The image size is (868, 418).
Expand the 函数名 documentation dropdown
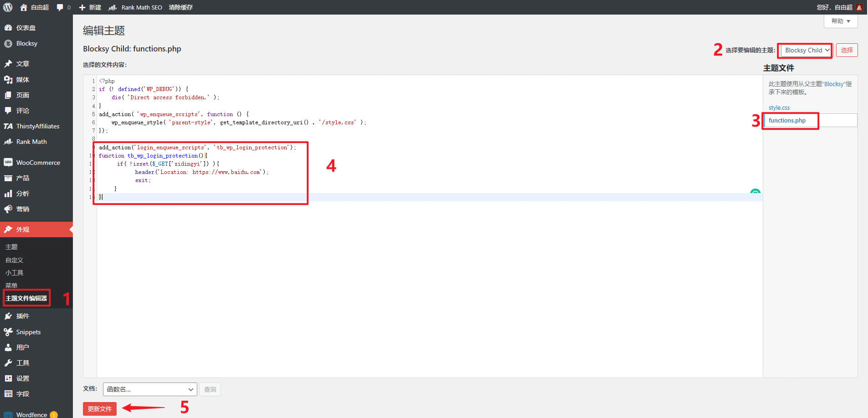pyautogui.click(x=150, y=389)
